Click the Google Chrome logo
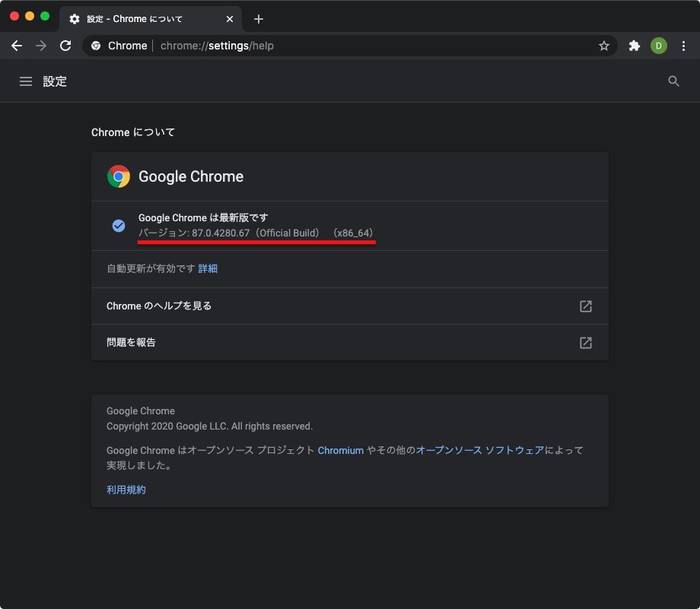 (x=118, y=176)
